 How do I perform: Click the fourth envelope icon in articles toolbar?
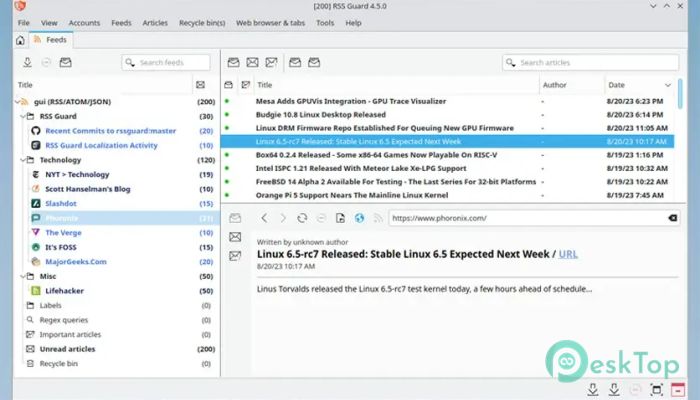point(295,62)
